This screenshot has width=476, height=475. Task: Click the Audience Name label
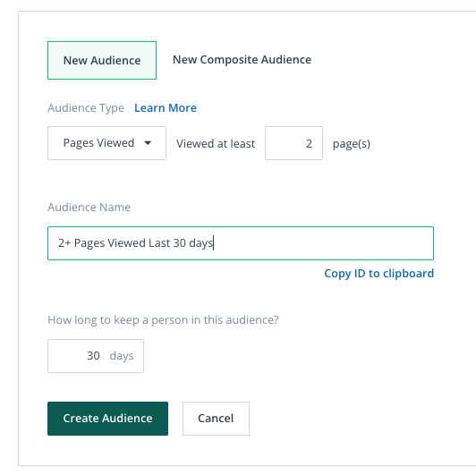coord(89,208)
